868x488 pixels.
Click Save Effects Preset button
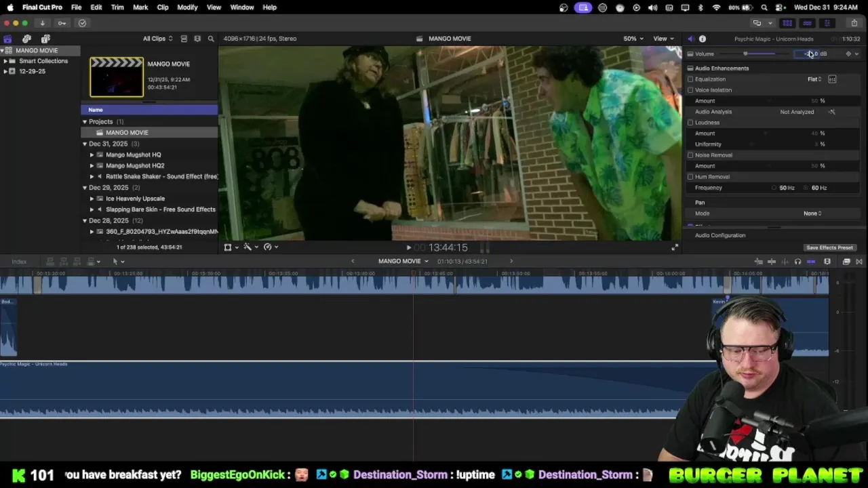point(829,248)
